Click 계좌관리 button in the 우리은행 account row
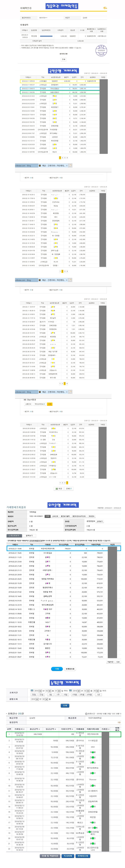Image resolution: width=125 pixels, height=868 pixels. 91,516
